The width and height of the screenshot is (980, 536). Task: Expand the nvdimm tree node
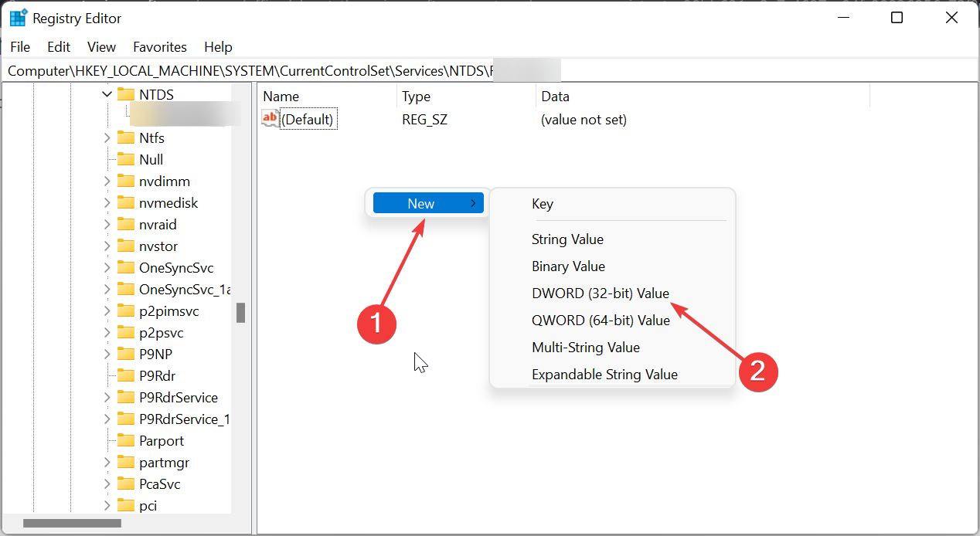[x=107, y=181]
